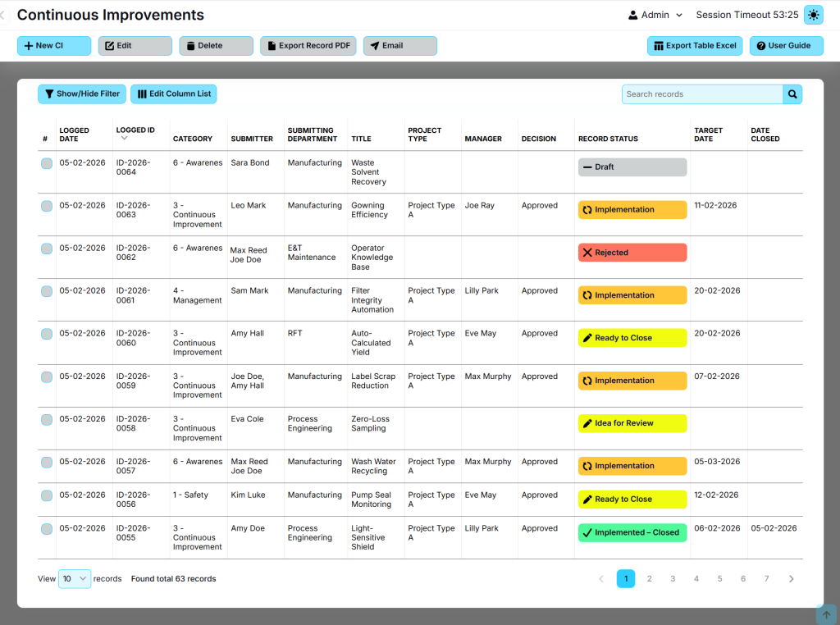Click date closed 05-02-2026 cell
Screen dimensions: 840x625
[774, 528]
